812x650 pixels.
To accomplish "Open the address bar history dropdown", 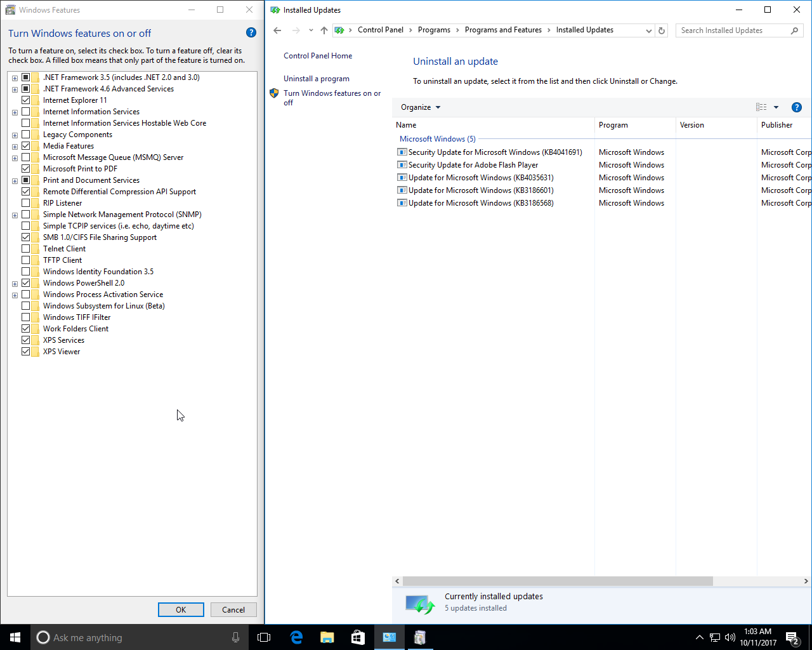I will (648, 30).
